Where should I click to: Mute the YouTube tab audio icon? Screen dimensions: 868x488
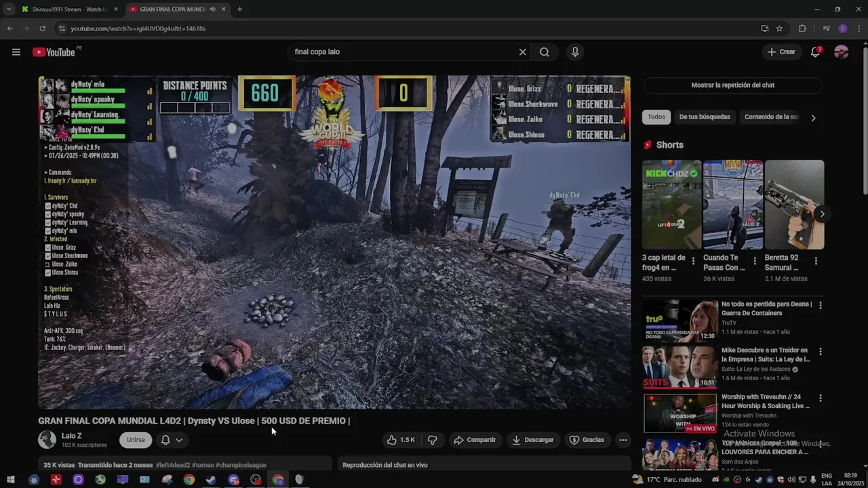[x=213, y=9]
